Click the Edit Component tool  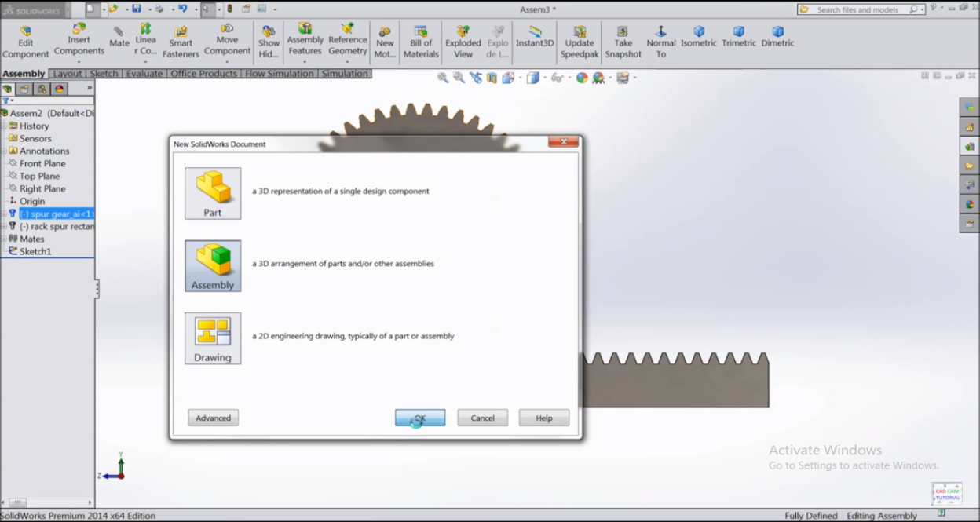[x=25, y=42]
